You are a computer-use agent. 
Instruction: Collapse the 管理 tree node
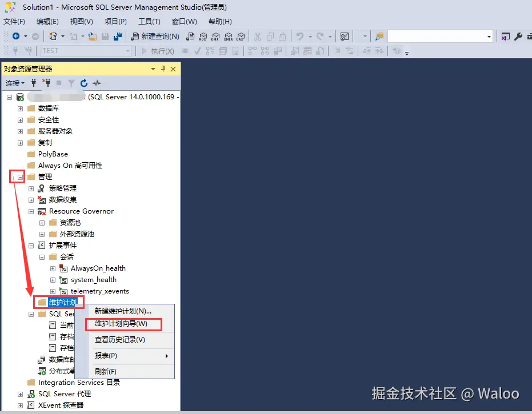(21, 177)
